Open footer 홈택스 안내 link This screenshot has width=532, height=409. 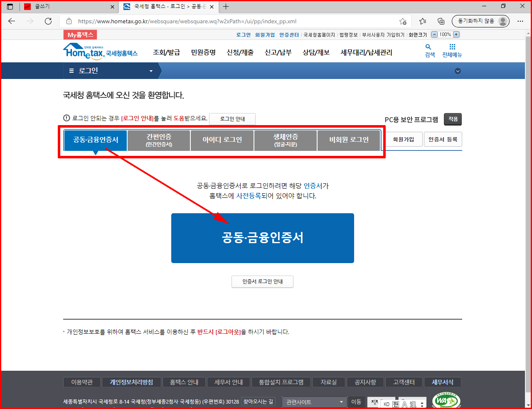pyautogui.click(x=184, y=382)
